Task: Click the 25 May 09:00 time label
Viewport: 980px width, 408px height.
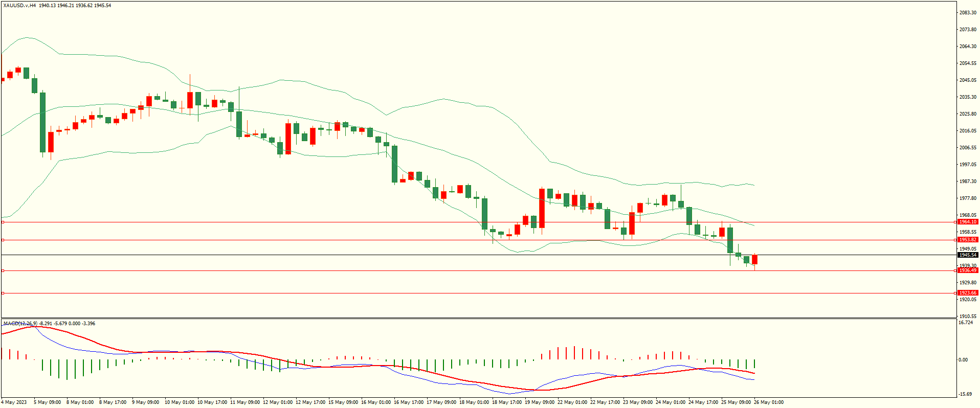Action: (736, 402)
